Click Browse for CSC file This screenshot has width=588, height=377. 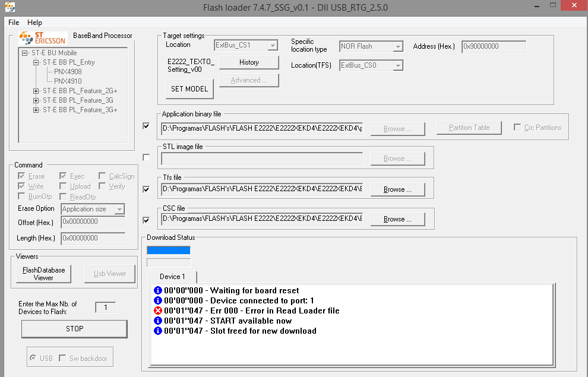397,219
